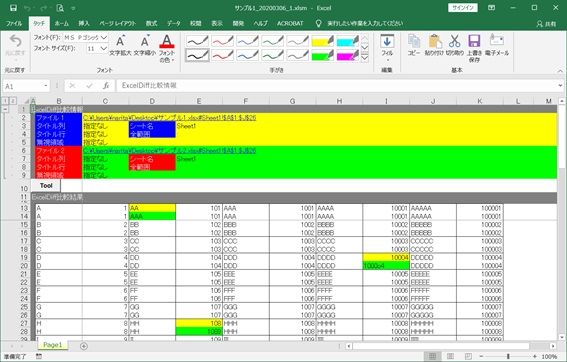Click the 貼り付け paste clipboard icon
This screenshot has height=362, width=567.
434,46
